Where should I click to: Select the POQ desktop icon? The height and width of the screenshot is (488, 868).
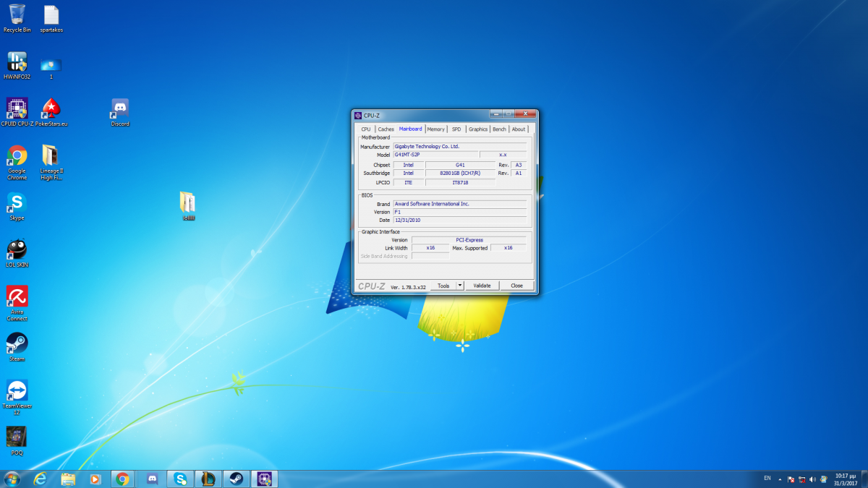coord(17,442)
